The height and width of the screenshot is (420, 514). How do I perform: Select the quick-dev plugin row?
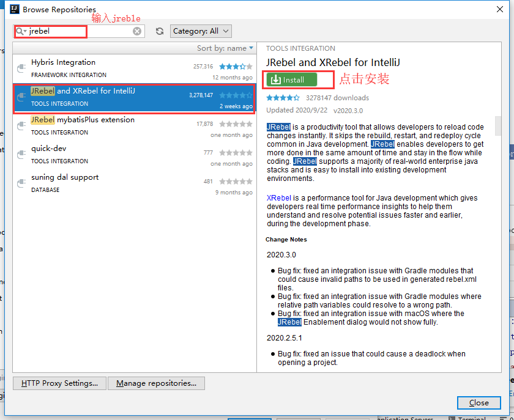click(x=135, y=156)
